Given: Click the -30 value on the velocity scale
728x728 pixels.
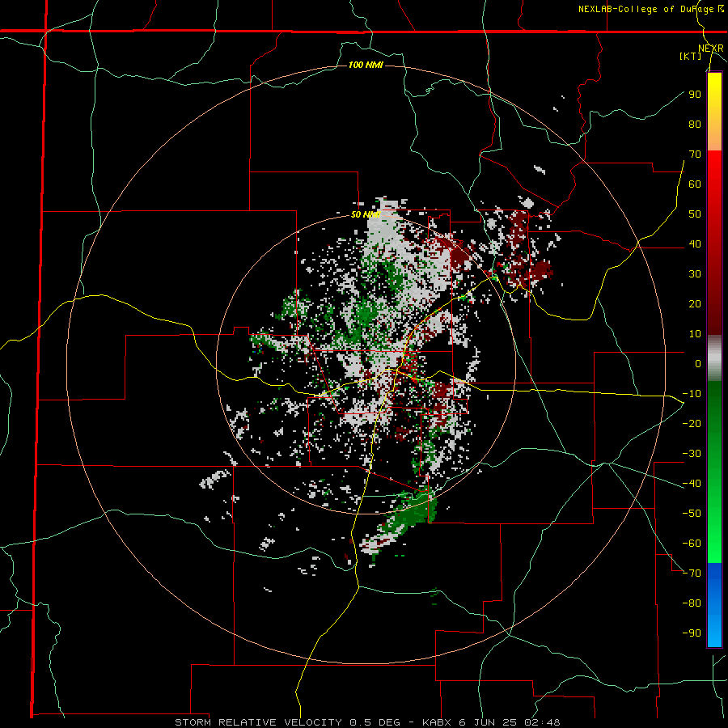Looking at the screenshot, I should 692,454.
